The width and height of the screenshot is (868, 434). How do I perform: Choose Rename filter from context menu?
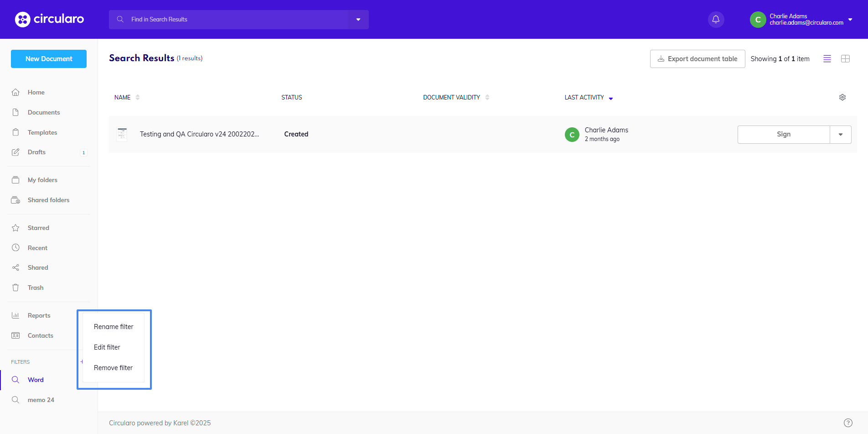(114, 327)
